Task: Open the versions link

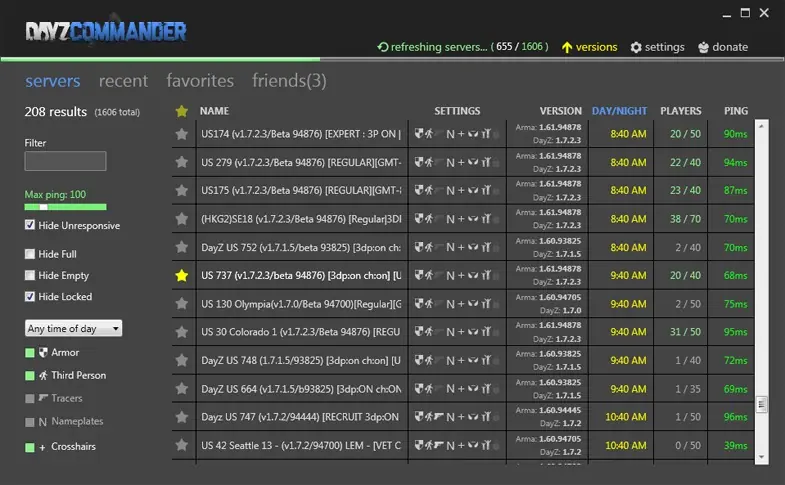Action: click(x=596, y=47)
